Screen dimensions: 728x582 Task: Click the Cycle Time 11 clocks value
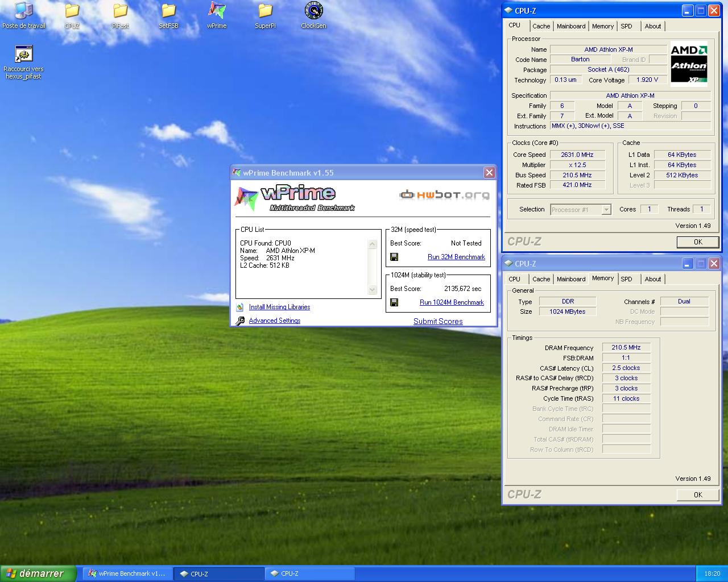(626, 398)
